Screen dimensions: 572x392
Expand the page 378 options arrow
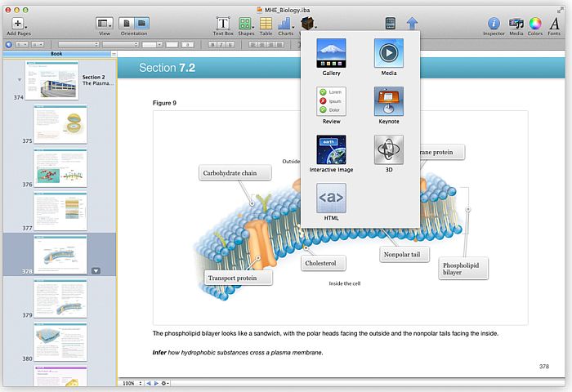click(96, 270)
